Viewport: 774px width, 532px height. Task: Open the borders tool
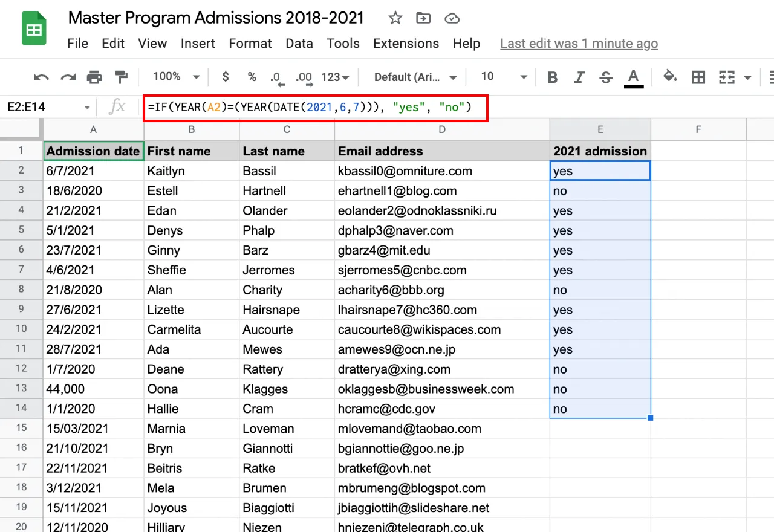click(698, 77)
